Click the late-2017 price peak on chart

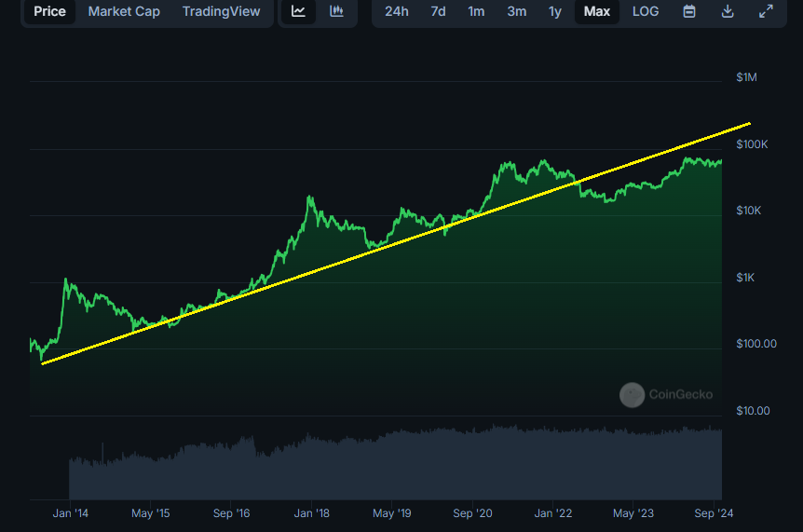pyautogui.click(x=310, y=197)
